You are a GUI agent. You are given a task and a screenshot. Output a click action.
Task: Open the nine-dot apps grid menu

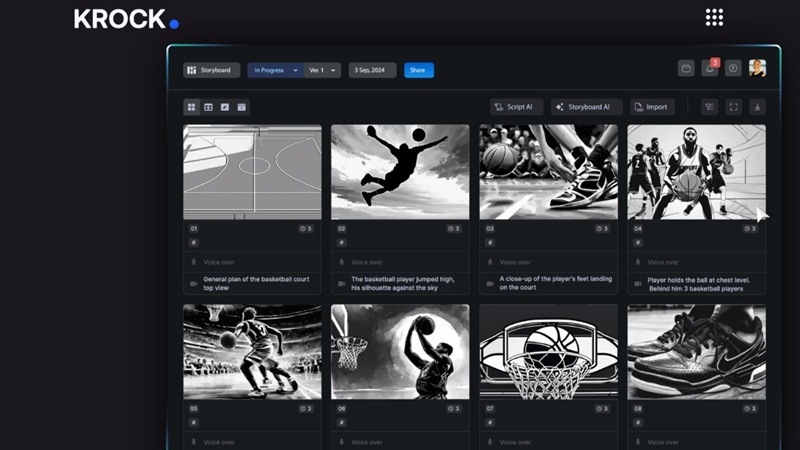point(714,17)
